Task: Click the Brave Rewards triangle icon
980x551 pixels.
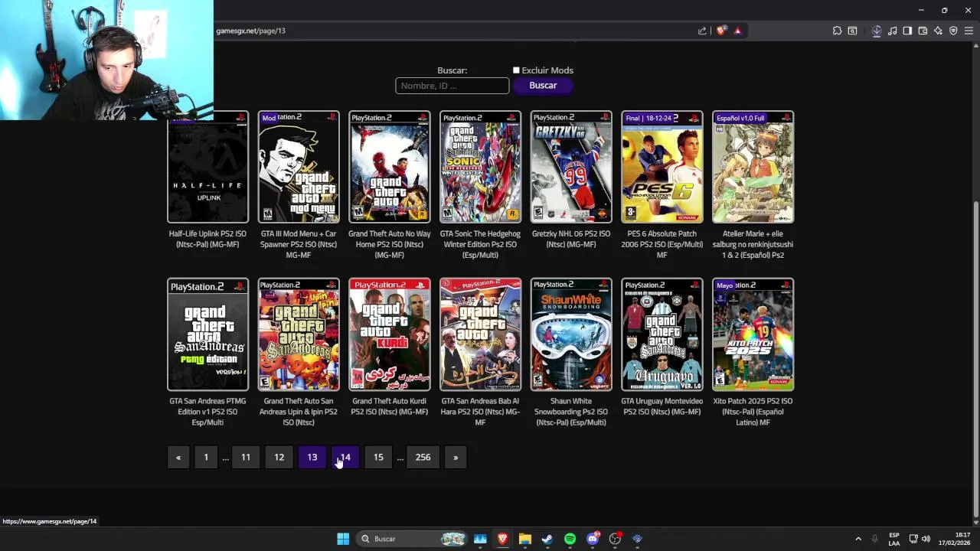Action: [x=737, y=31]
